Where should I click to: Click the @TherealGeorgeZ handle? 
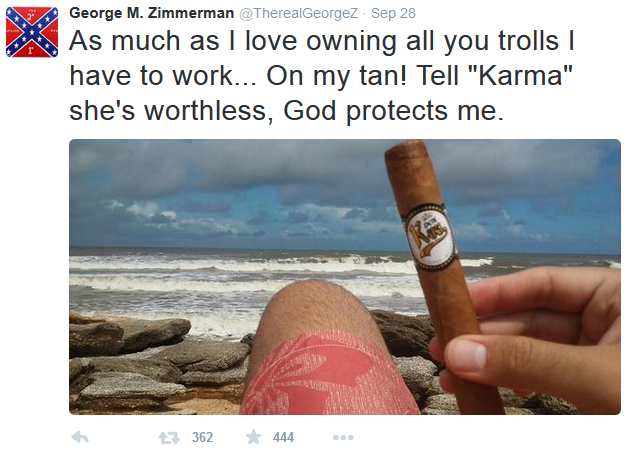(299, 13)
